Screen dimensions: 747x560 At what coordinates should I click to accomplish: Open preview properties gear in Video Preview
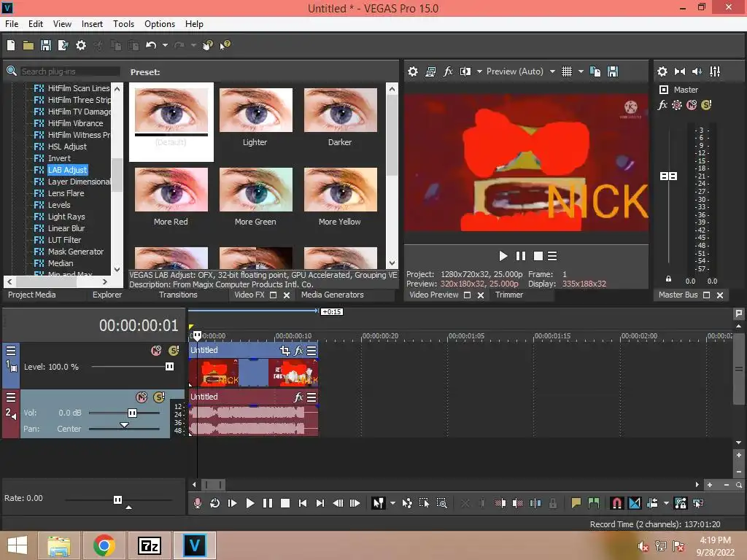413,71
